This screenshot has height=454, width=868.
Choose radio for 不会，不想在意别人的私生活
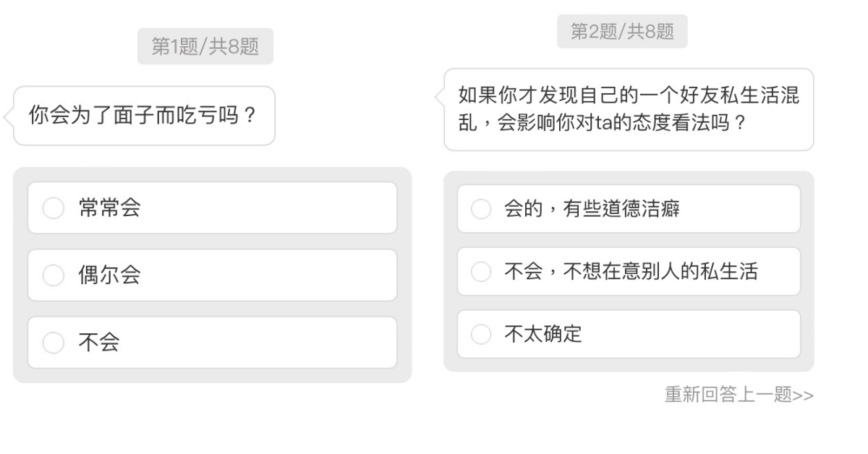[x=481, y=272]
